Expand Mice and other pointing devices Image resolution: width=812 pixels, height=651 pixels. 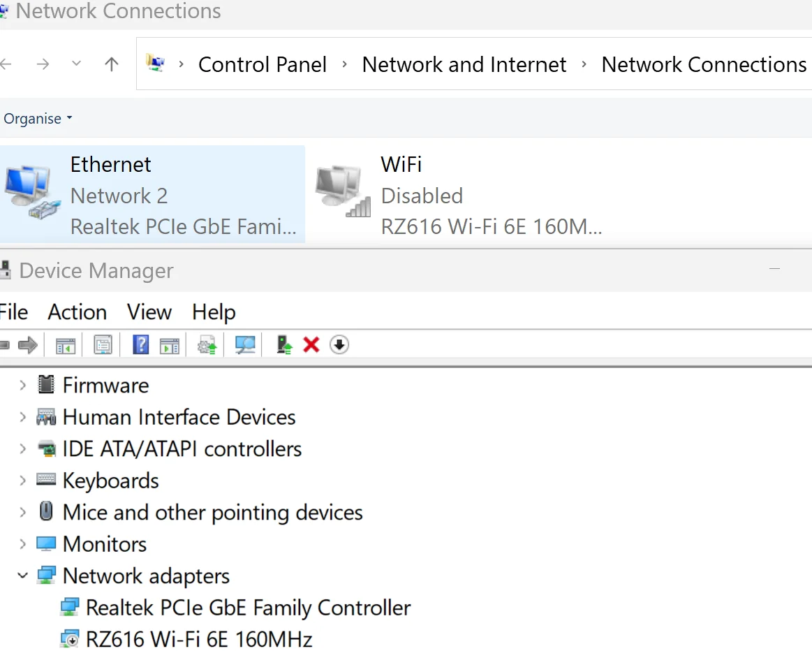coord(22,512)
